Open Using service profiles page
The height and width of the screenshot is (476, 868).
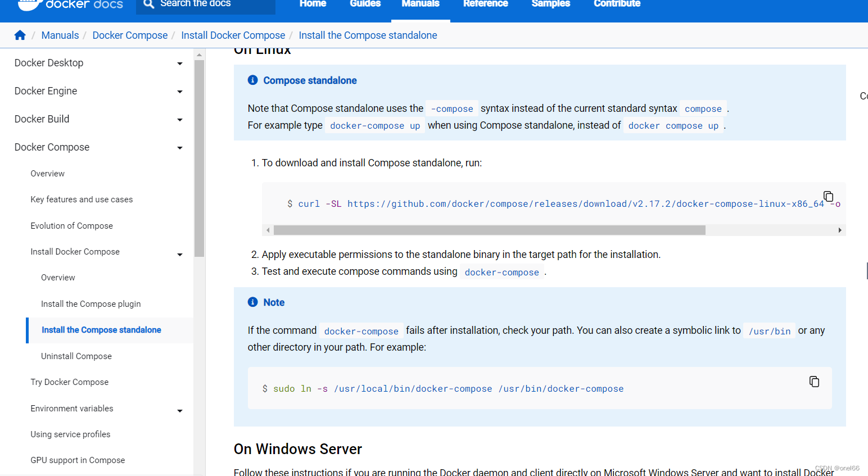click(x=70, y=434)
